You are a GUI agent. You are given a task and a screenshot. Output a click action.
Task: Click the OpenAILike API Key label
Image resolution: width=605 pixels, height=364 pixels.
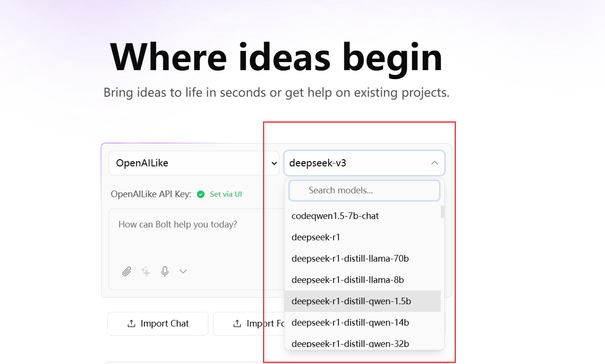coord(151,194)
